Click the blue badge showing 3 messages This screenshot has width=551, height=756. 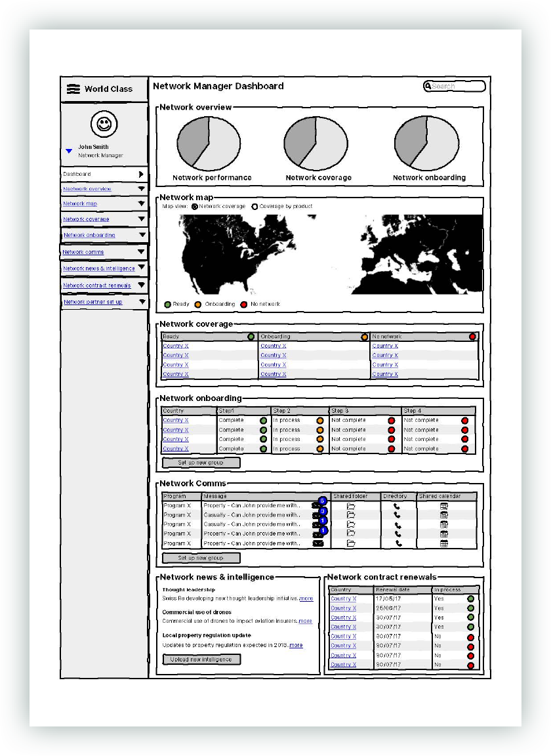click(323, 511)
